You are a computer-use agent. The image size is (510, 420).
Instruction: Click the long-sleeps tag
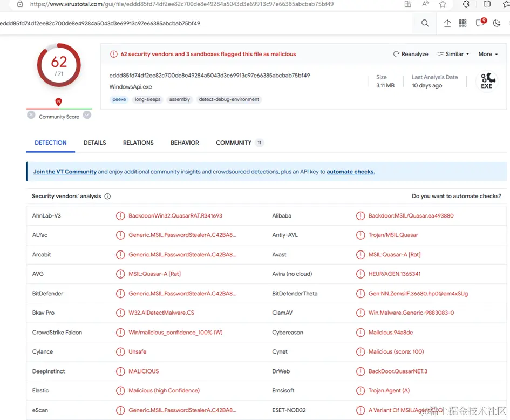point(147,99)
